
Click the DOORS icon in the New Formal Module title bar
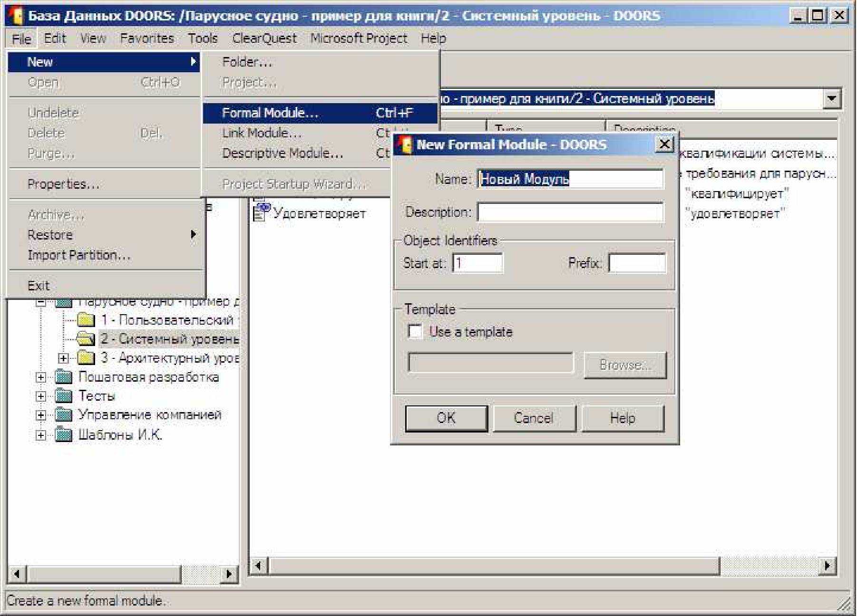[x=405, y=144]
